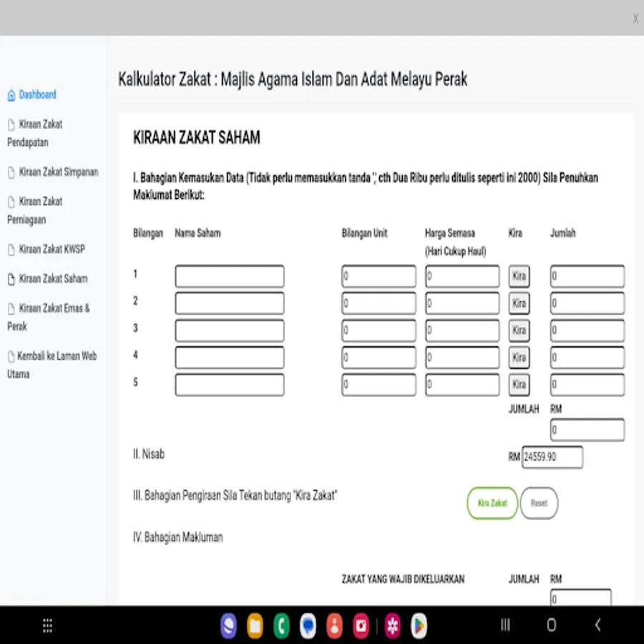This screenshot has width=644, height=644.
Task: Click the Kira button for row 3
Action: click(x=519, y=330)
